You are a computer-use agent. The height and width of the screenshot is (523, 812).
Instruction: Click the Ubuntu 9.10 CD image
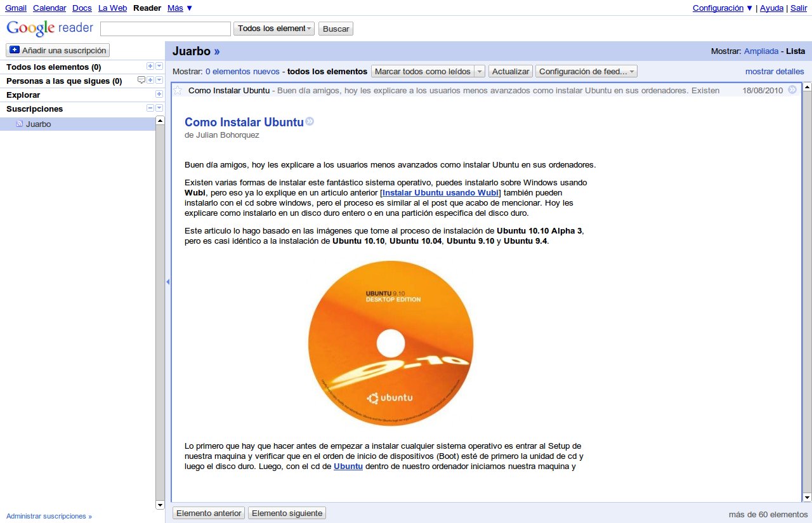pos(391,343)
